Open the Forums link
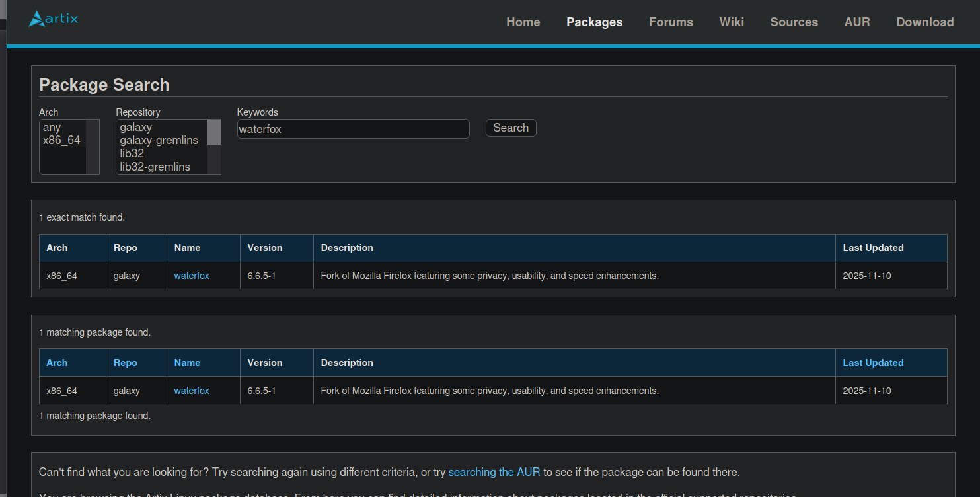 click(x=671, y=22)
